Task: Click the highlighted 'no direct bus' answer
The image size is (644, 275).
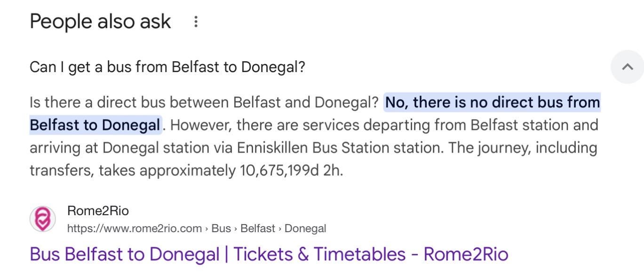Action: 492,102
